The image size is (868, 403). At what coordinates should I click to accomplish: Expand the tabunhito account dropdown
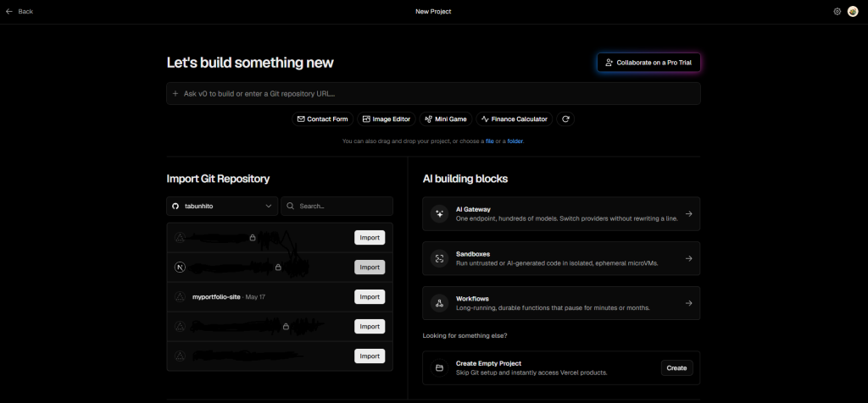222,207
